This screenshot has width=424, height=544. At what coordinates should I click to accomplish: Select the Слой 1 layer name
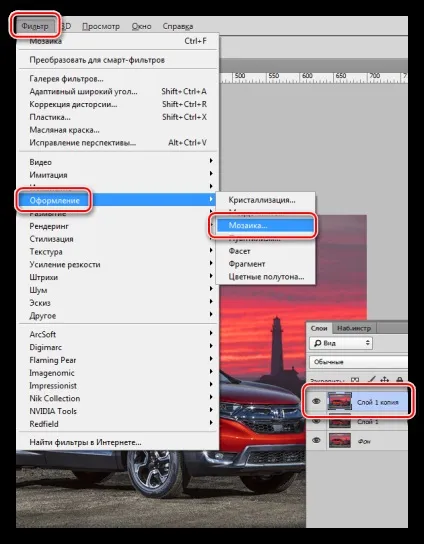click(x=367, y=422)
